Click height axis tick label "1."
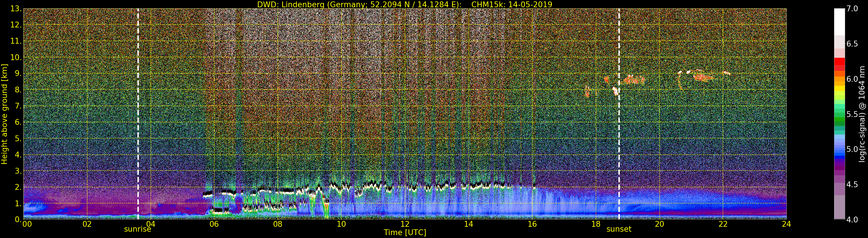Image resolution: width=868 pixels, height=238 pixels. point(18,203)
